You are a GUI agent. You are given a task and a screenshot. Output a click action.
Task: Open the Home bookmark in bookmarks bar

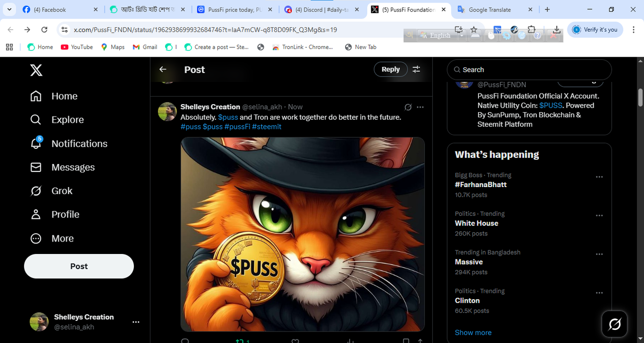(x=40, y=47)
